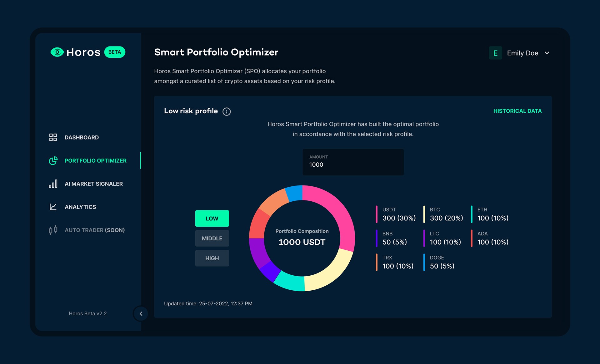The image size is (600, 364).
Task: Click the Portfolio Optimizer pie icon
Action: (x=53, y=160)
